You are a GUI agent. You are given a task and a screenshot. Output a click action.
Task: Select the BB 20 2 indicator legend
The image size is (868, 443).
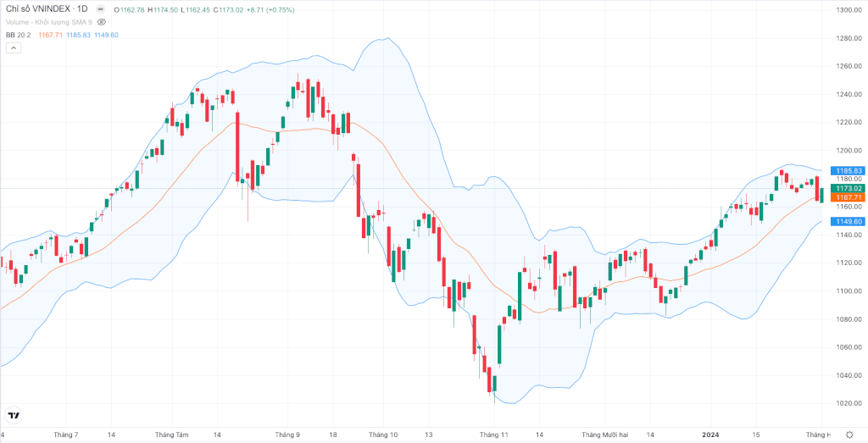19,35
